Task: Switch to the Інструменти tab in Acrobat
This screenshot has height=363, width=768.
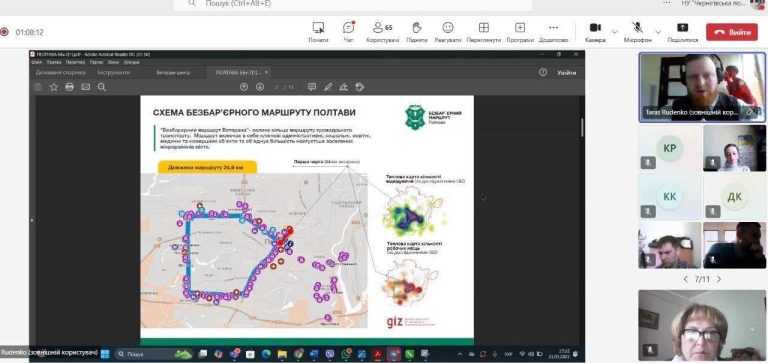Action: 114,73
